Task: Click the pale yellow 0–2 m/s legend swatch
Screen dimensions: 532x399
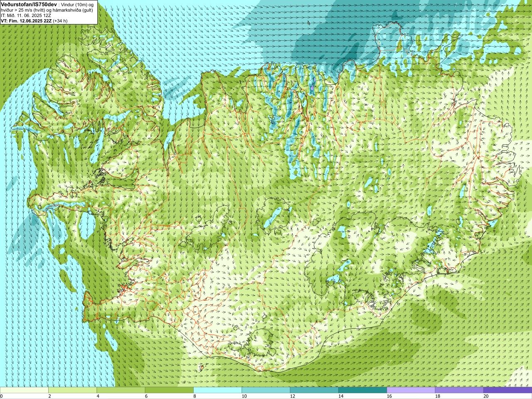Action: pos(24,390)
